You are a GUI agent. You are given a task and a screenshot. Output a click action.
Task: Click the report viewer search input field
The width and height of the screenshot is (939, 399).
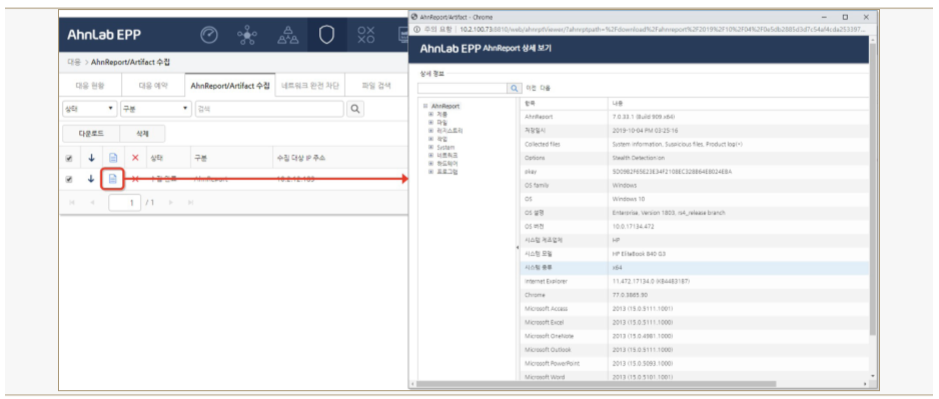click(462, 88)
